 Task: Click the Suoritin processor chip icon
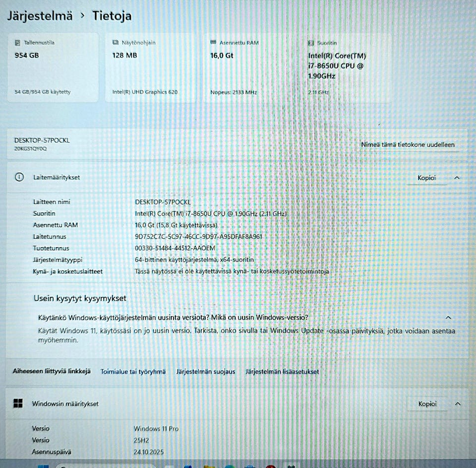tap(311, 43)
